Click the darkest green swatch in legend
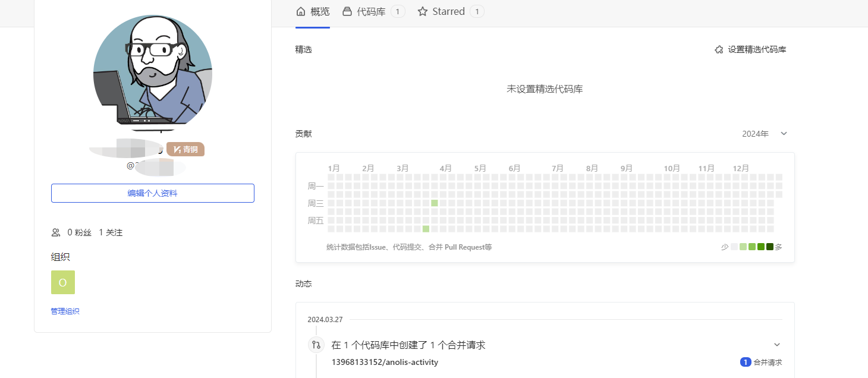The width and height of the screenshot is (868, 378). [769, 246]
